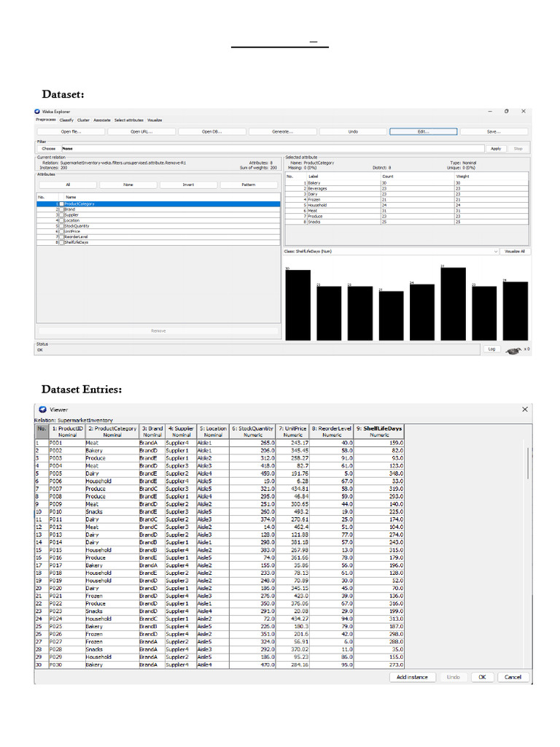This screenshot has width=560, height=747.
Task: Click the Generate... button
Action: pyautogui.click(x=282, y=131)
